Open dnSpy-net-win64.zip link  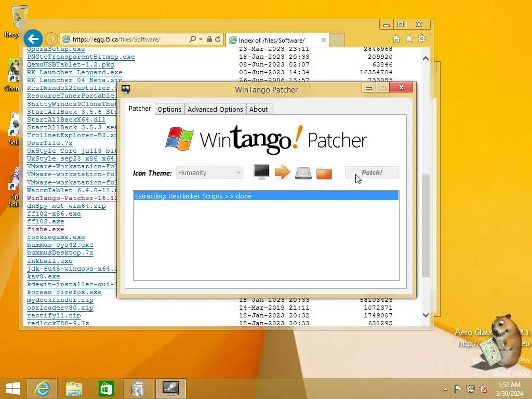point(66,206)
